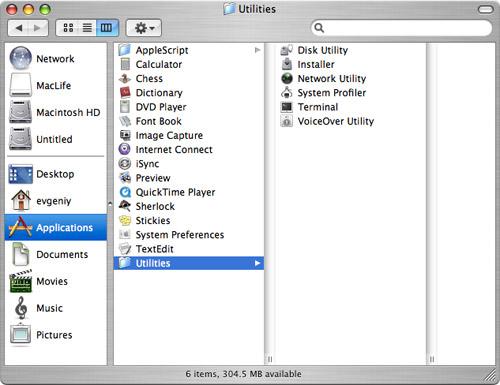Click first column resize handle
This screenshot has width=500, height=385.
[x=270, y=359]
